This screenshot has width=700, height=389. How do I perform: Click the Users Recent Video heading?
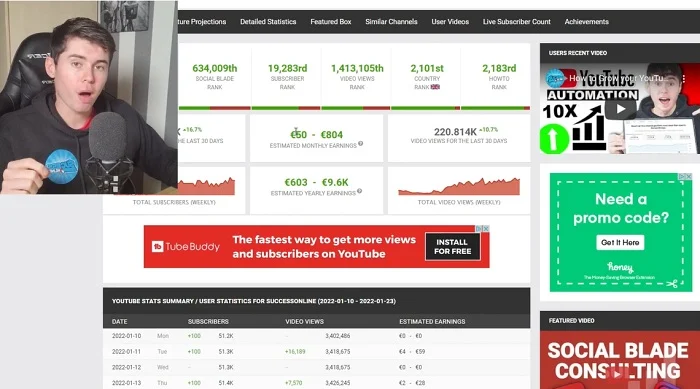click(578, 53)
